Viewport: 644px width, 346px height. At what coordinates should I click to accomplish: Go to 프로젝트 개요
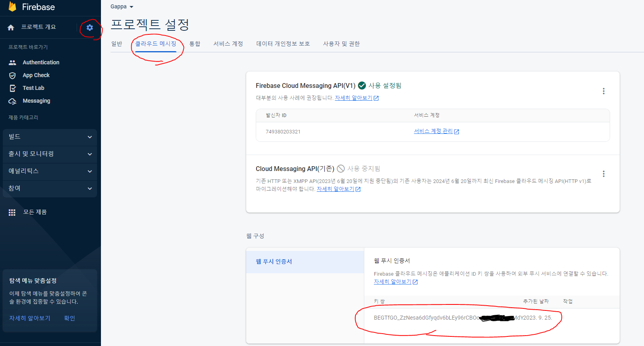[x=38, y=27]
